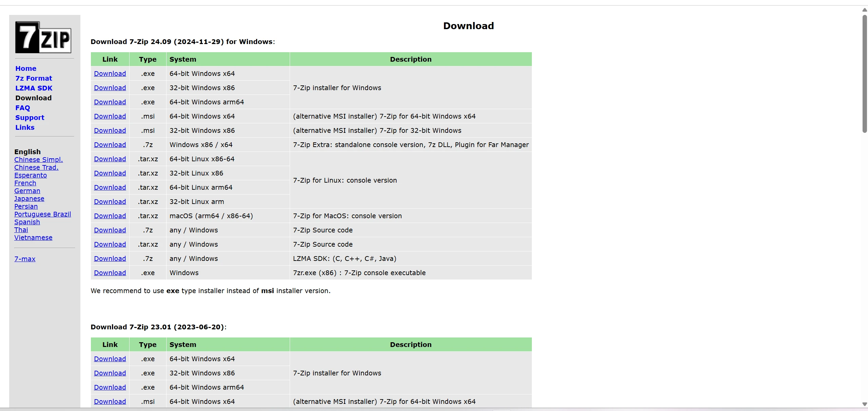The image size is (868, 411).
Task: Open the 7z Format page
Action: pyautogui.click(x=34, y=78)
